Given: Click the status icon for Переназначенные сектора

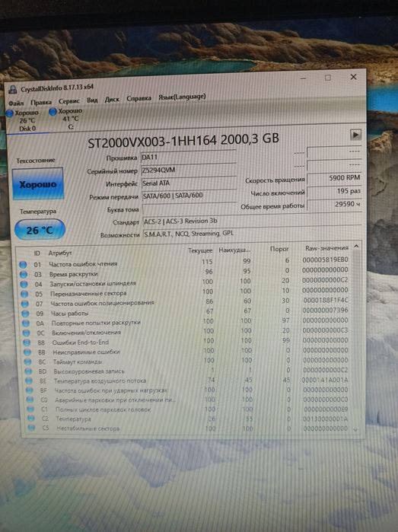Looking at the screenshot, I should point(24,294).
